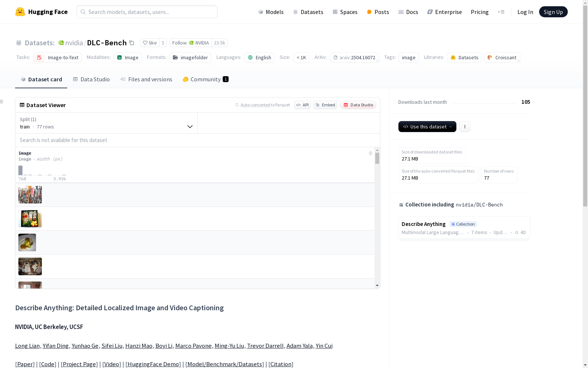The width and height of the screenshot is (588, 368).
Task: Click the viewer scroll down arrow
Action: [x=377, y=286]
